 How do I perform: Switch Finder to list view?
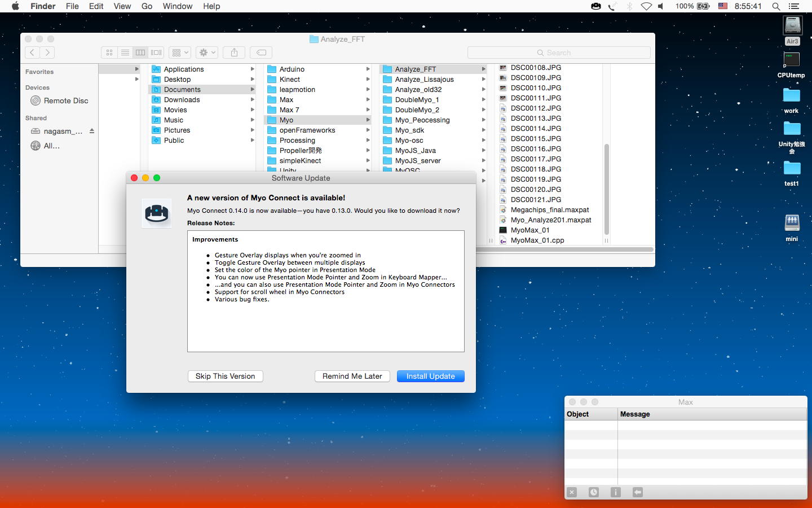125,52
